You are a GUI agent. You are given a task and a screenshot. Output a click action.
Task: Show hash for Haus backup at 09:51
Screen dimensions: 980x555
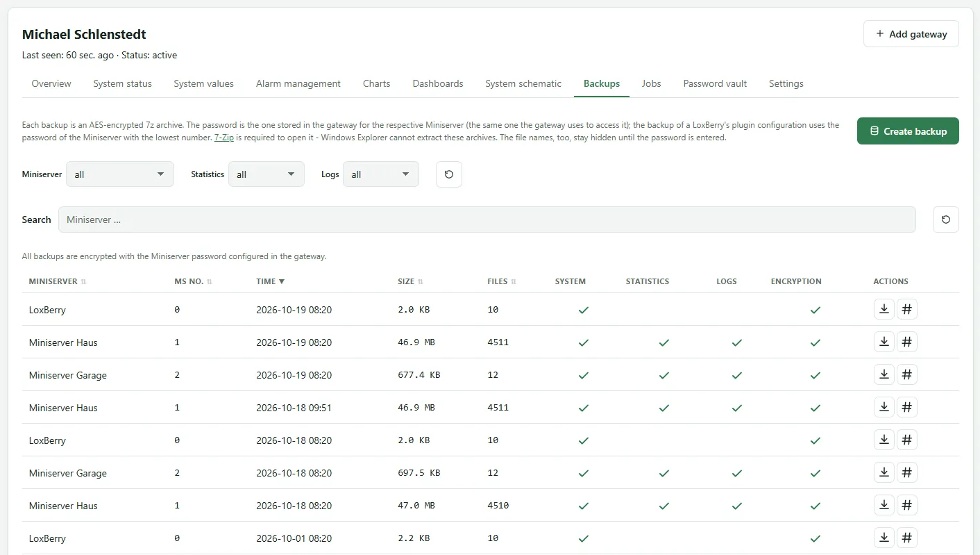point(906,407)
